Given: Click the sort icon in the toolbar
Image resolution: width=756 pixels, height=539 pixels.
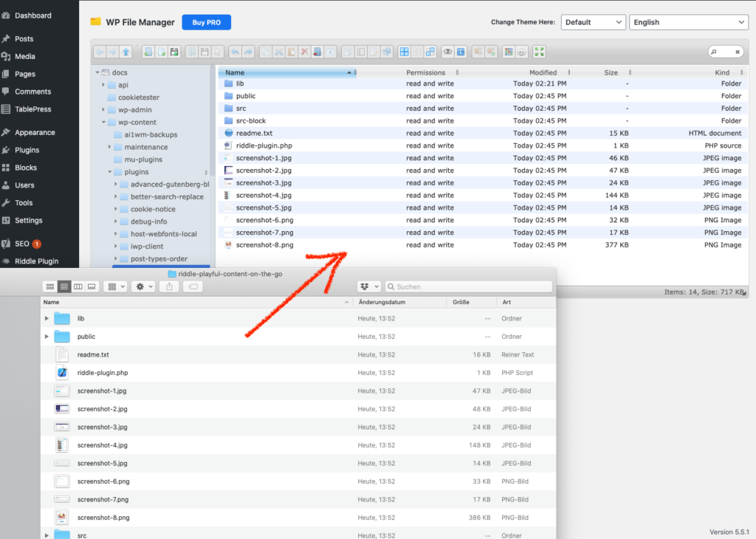Looking at the screenshot, I should click(522, 52).
